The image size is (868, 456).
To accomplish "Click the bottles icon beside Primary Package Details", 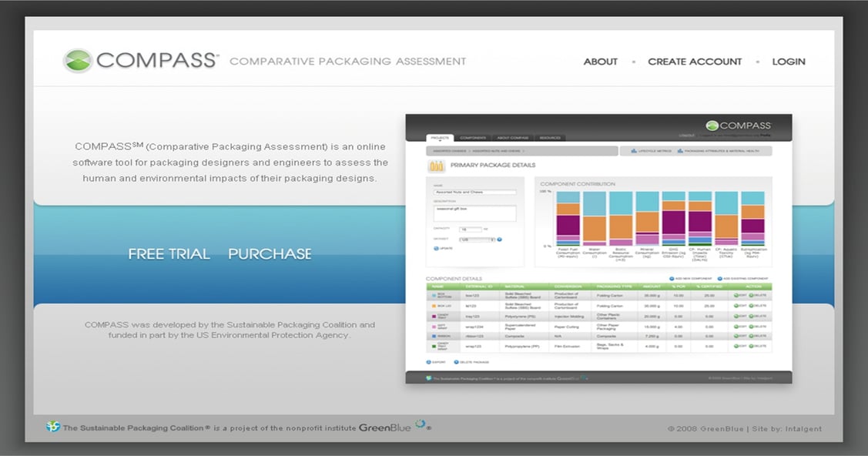I will coord(436,166).
